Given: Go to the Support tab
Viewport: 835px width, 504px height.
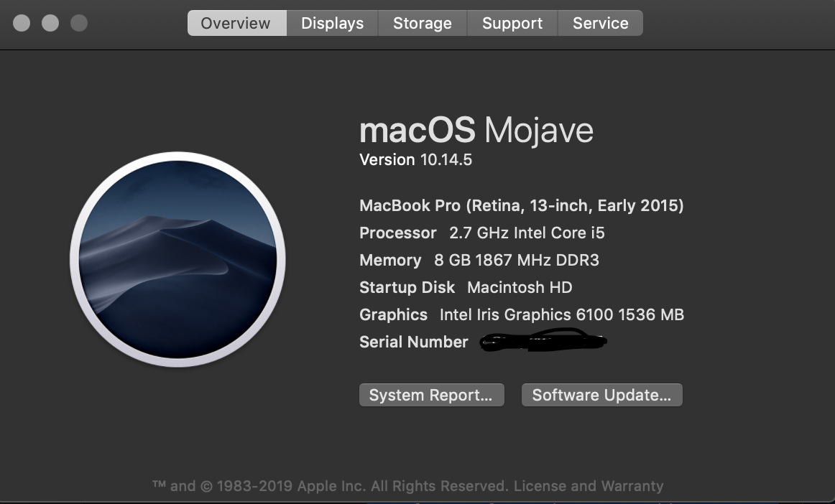Looking at the screenshot, I should (x=512, y=23).
